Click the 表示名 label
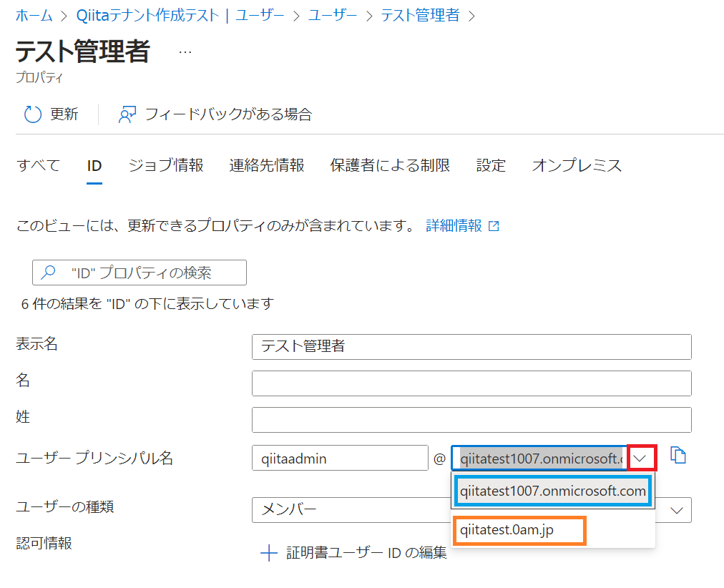724x588 pixels. coord(37,344)
